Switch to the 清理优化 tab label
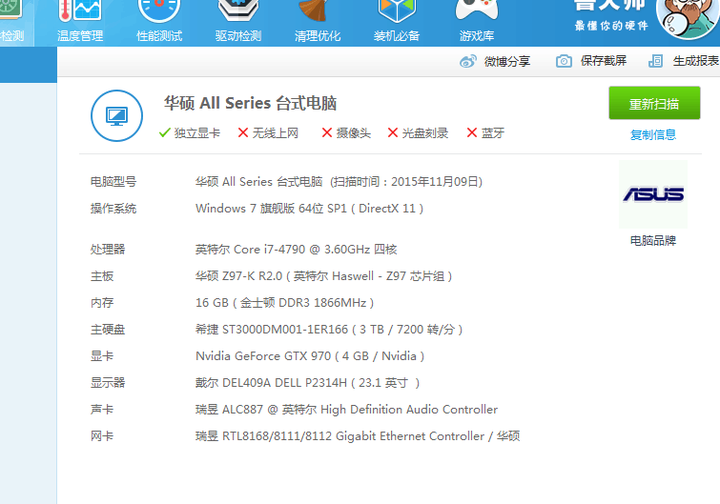 click(317, 36)
